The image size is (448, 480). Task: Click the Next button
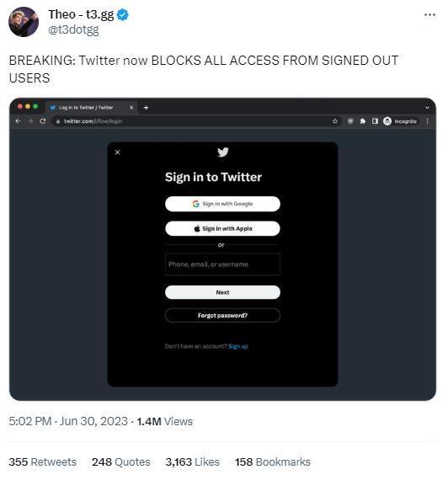(x=222, y=292)
